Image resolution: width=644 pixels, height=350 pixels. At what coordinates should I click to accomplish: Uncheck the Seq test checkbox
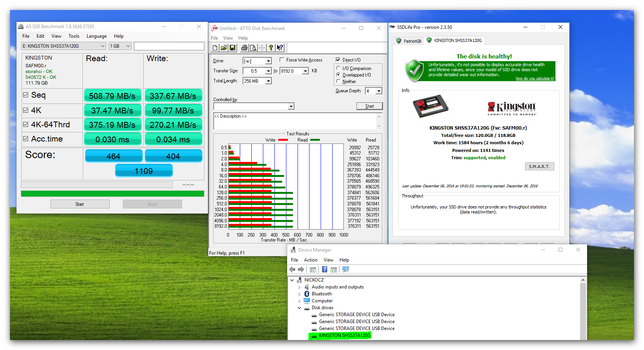point(26,95)
